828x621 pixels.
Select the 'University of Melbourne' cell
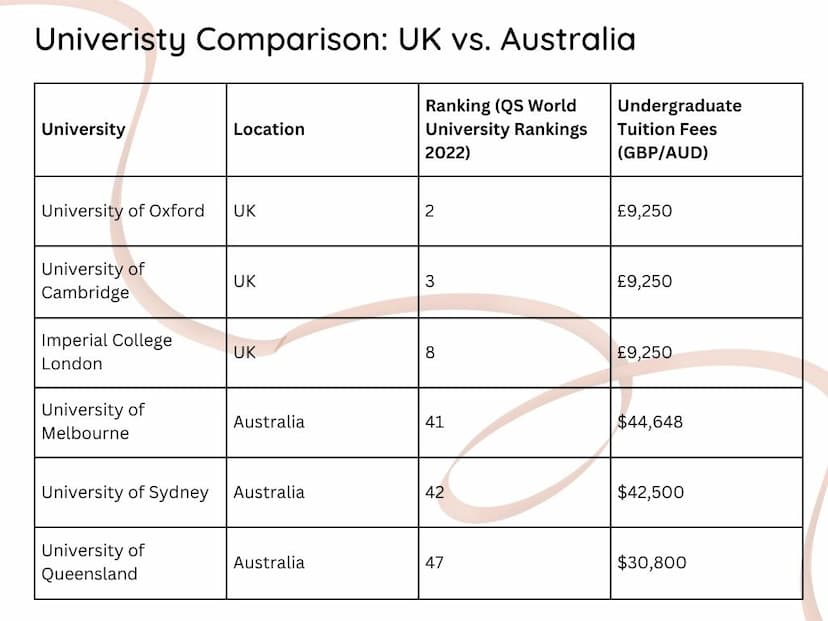click(130, 422)
